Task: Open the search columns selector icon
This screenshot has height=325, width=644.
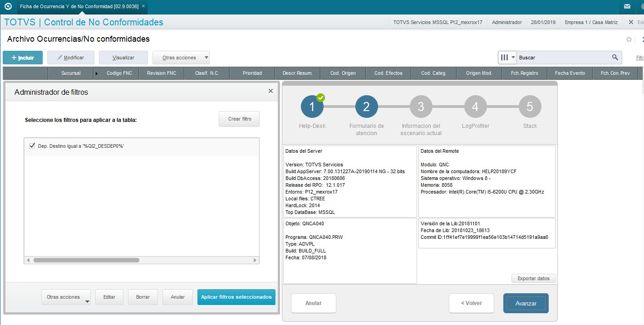Action: click(507, 58)
